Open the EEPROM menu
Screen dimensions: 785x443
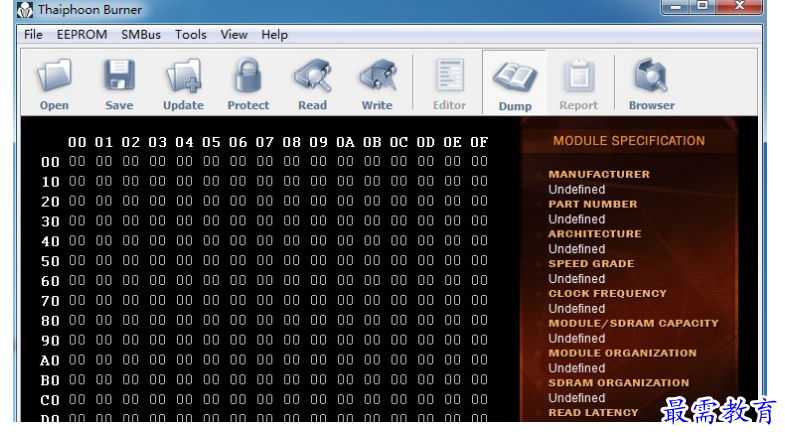82,35
